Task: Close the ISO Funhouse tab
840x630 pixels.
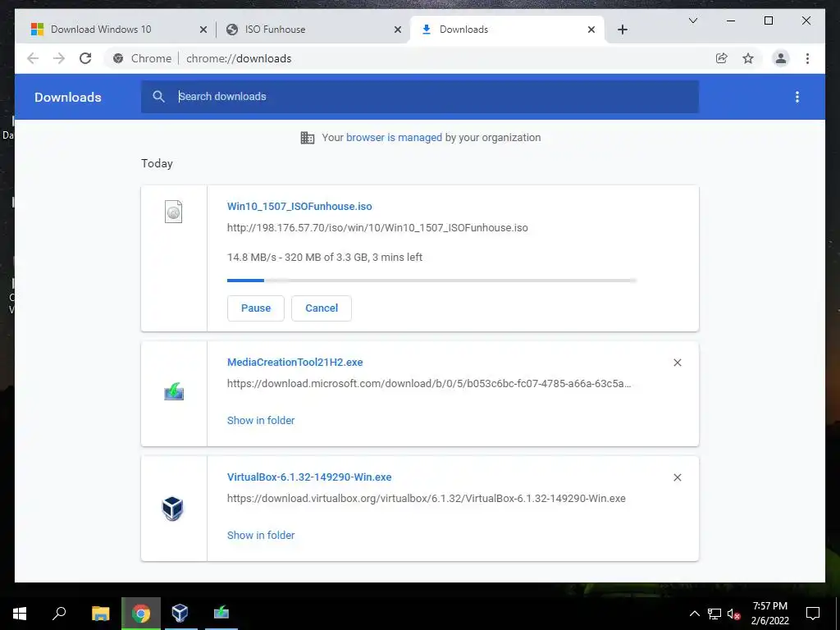Action: [398, 30]
